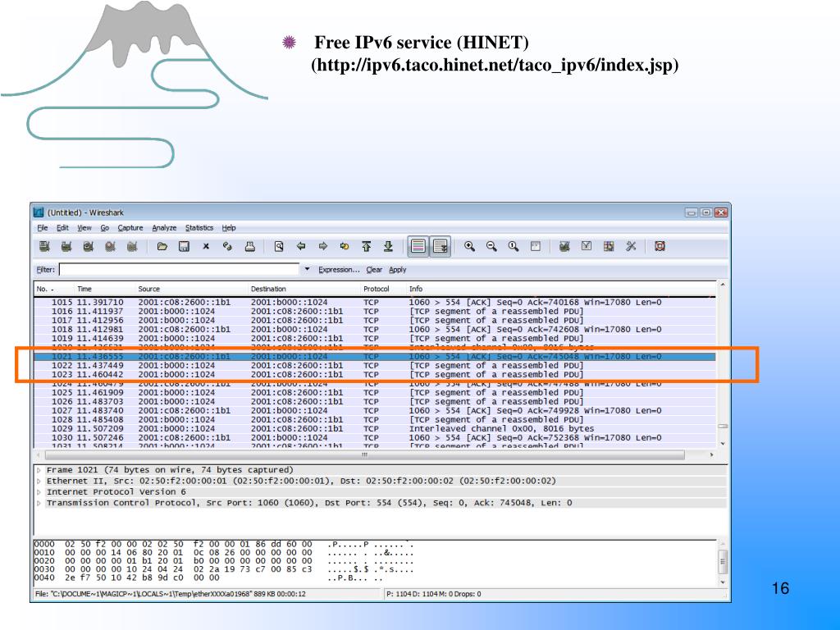Open a capture file with folder icon
This screenshot has width=840, height=630.
(162, 246)
